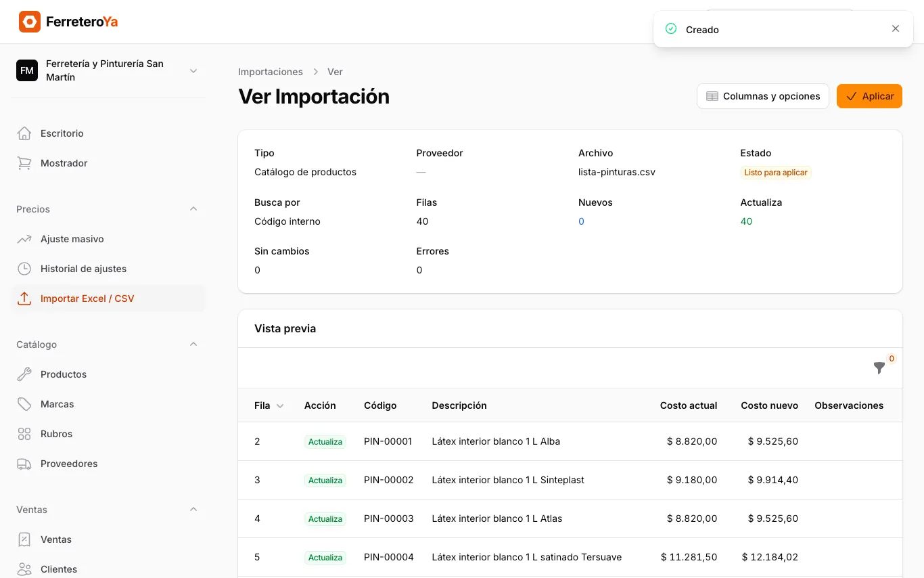
Task: Open Columnas y opciones
Action: tap(763, 96)
